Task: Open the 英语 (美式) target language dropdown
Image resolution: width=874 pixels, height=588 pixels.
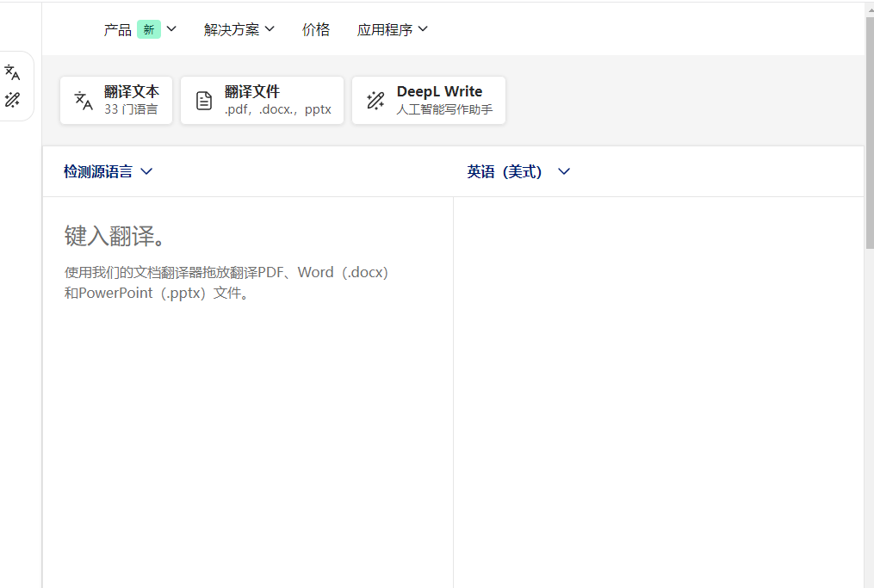Action: pos(518,171)
